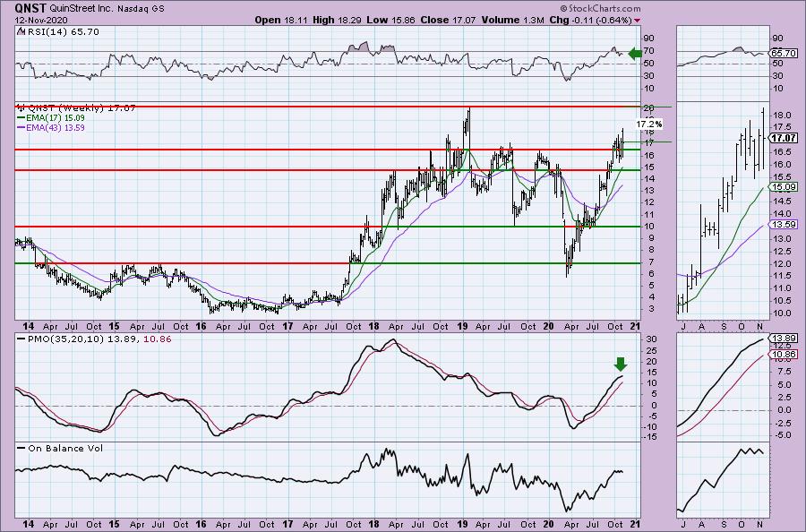Click the red down-triangle change indicator
Image resolution: width=806 pixels, height=532 pixels.
tap(638, 21)
